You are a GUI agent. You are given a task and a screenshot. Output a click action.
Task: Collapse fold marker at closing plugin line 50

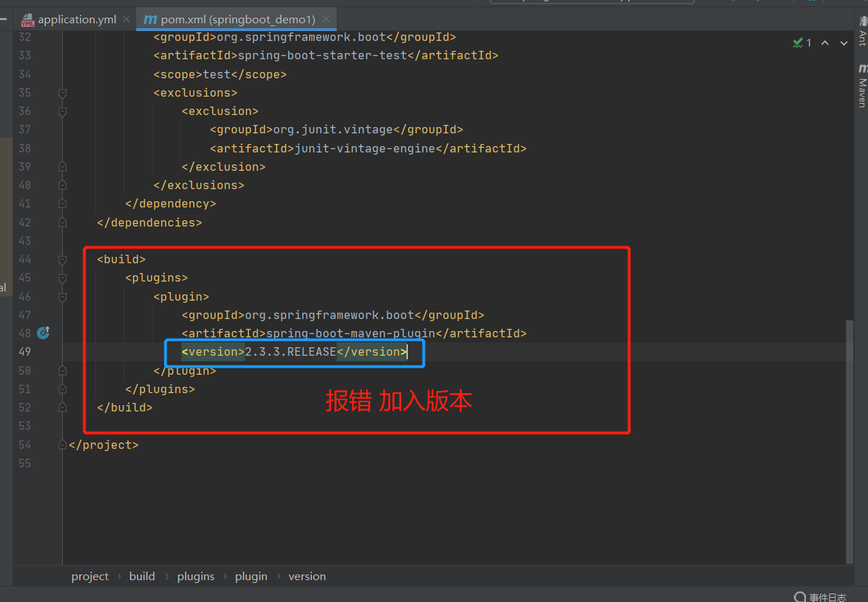tap(62, 371)
